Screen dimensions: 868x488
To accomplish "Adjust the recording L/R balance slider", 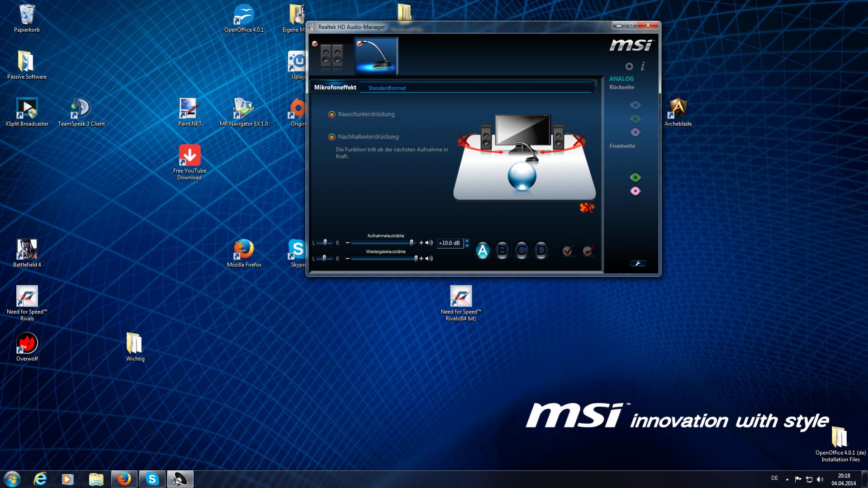I will tap(325, 243).
